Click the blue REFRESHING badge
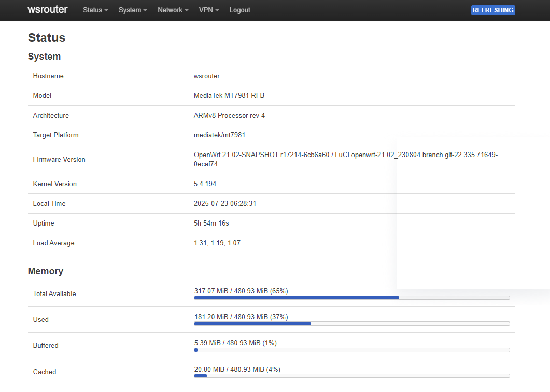 [x=492, y=10]
